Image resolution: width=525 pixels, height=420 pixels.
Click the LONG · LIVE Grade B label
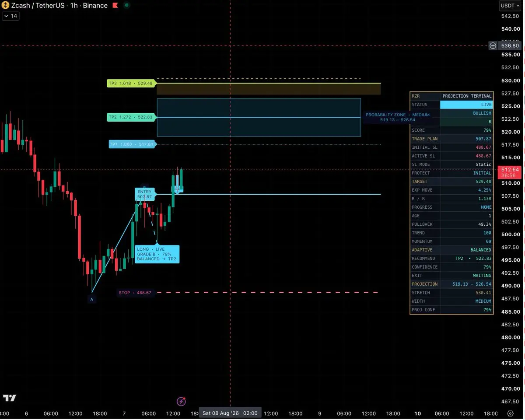(x=157, y=254)
